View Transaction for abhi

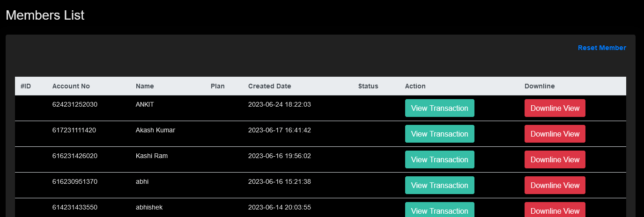440,185
